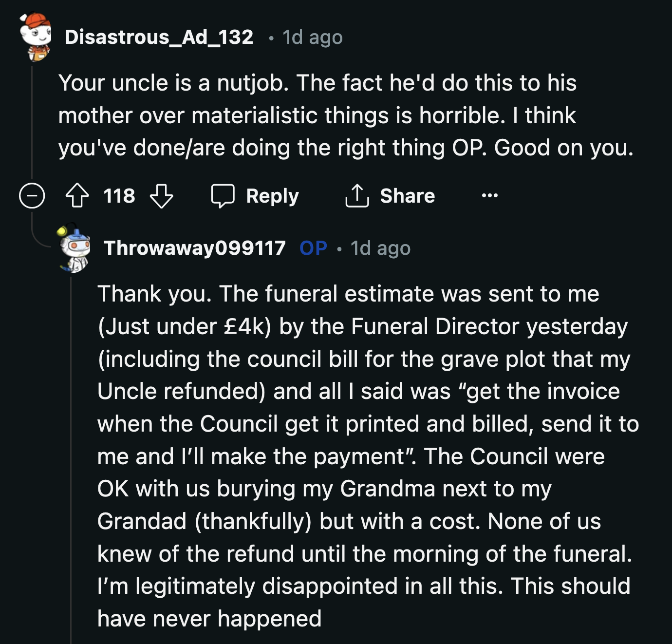Image resolution: width=672 pixels, height=644 pixels.
Task: Click the vote count showing 118
Action: tap(120, 196)
